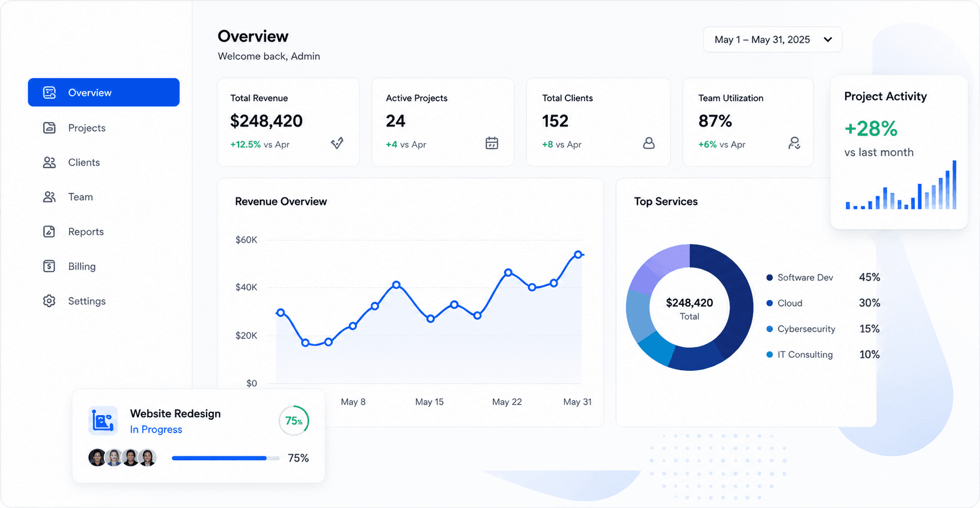This screenshot has height=508, width=980.
Task: Click the +12.5% vs Apr text
Action: [x=260, y=145]
